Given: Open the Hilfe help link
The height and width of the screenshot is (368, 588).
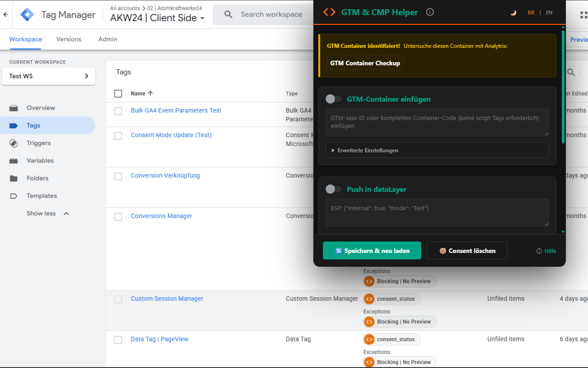Looking at the screenshot, I should [x=547, y=251].
